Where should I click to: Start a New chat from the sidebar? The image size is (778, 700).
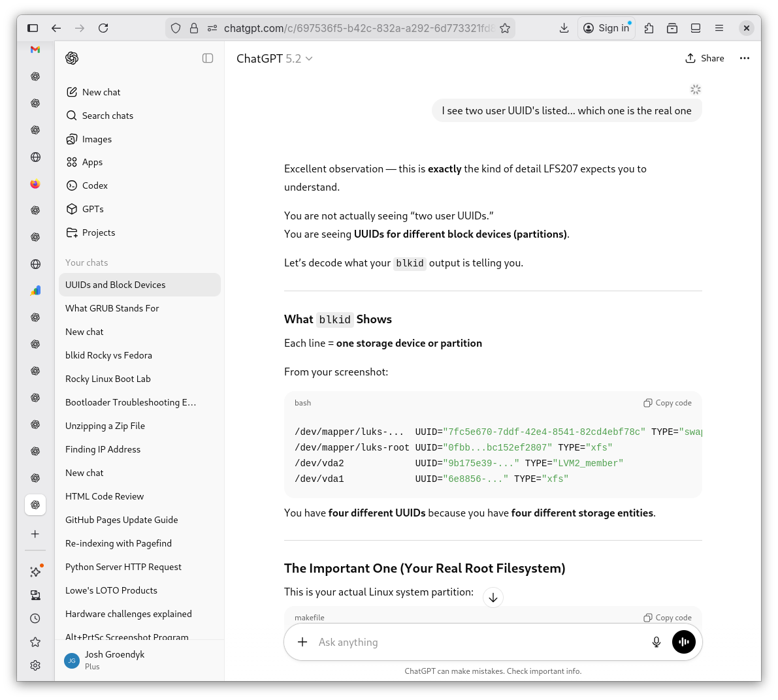coord(101,92)
